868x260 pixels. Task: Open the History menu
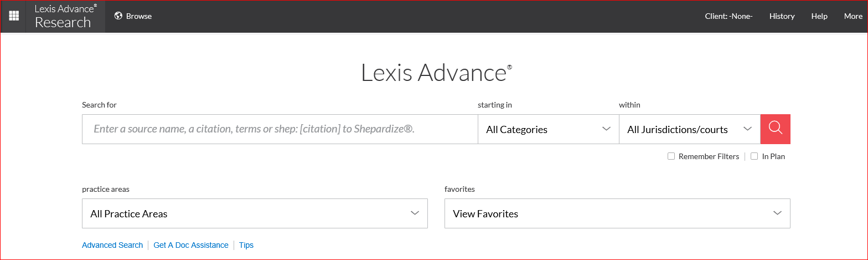(x=782, y=16)
